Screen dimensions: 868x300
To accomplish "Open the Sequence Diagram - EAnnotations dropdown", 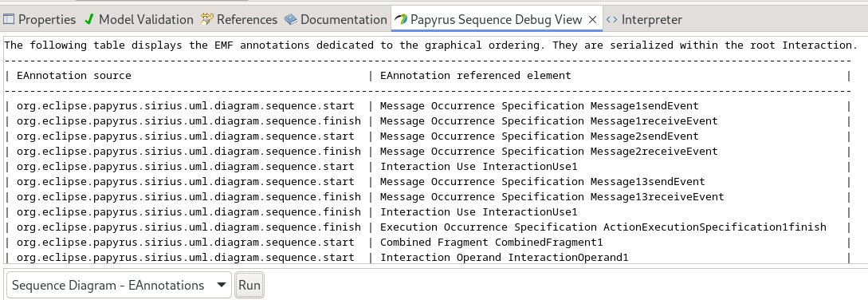I will [119, 285].
